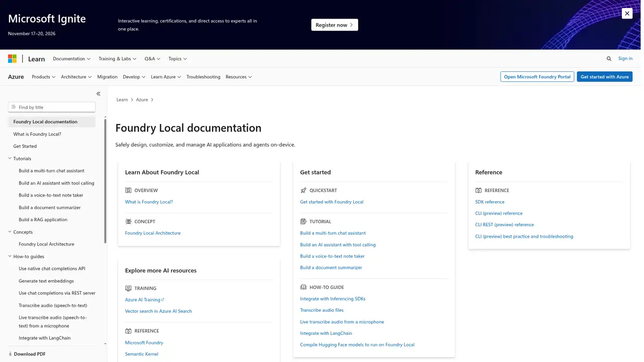Click the filter icon in Find by title
Screen dimensions: 644x362
(14, 107)
